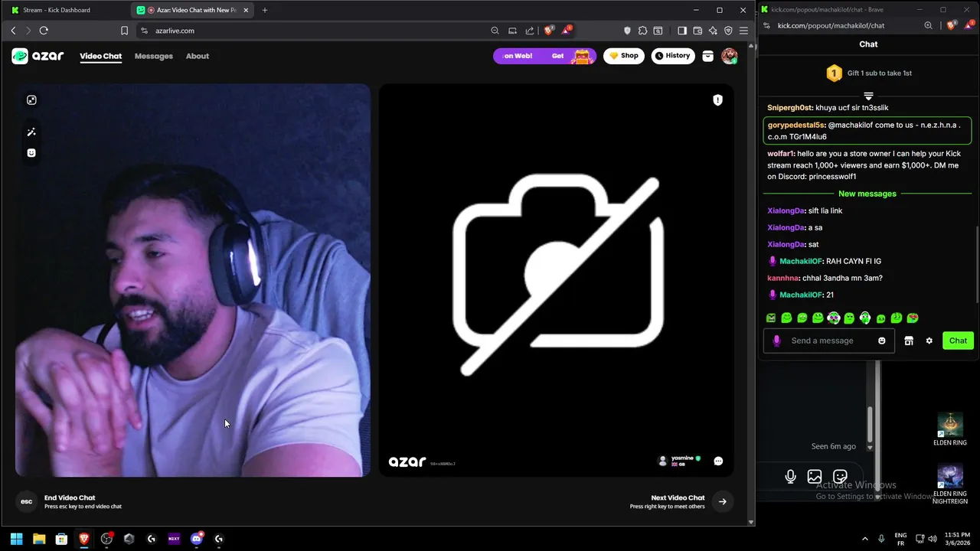Open Brave Leo AI sparkle icon
Image resolution: width=980 pixels, height=551 pixels.
713,31
